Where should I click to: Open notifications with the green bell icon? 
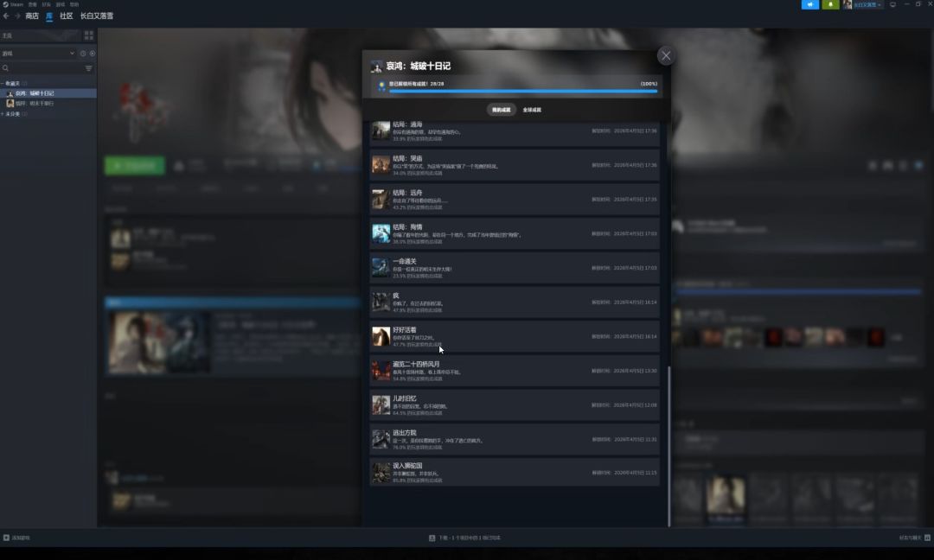pyautogui.click(x=830, y=4)
